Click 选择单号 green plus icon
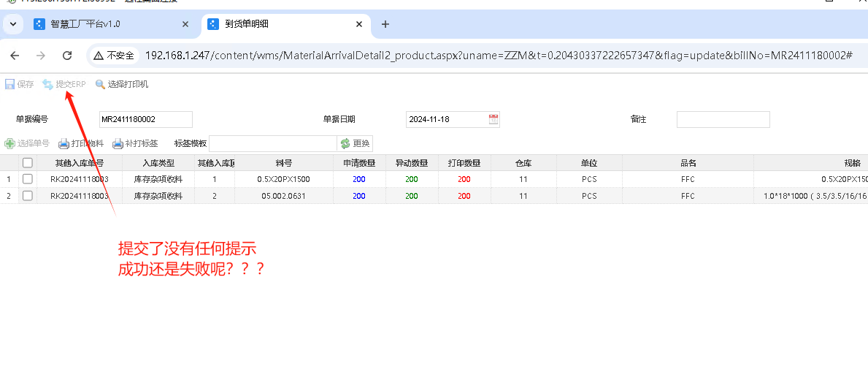This screenshot has height=375, width=868. click(10, 143)
